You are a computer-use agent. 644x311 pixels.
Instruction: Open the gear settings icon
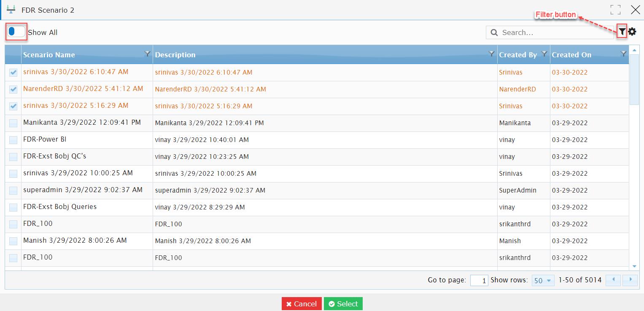[x=632, y=31]
